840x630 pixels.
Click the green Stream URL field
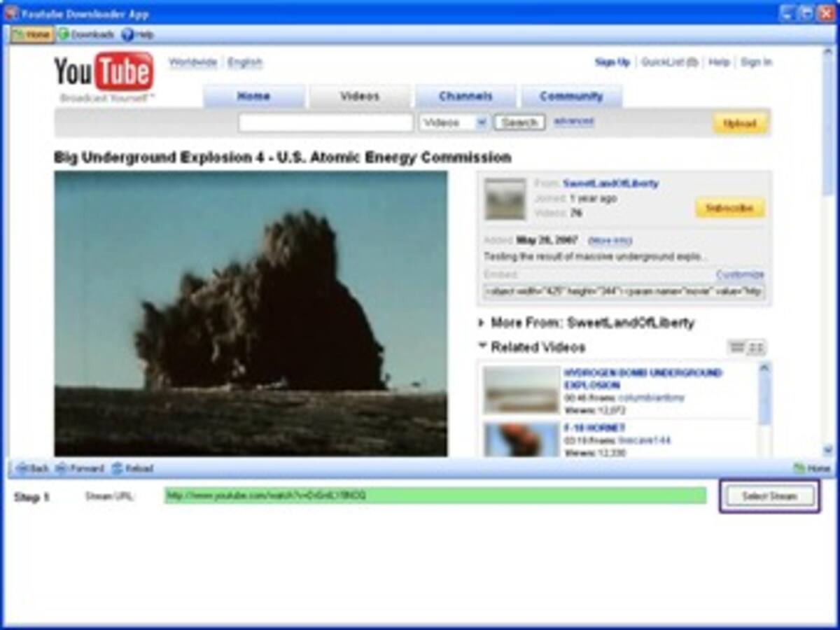(x=435, y=496)
